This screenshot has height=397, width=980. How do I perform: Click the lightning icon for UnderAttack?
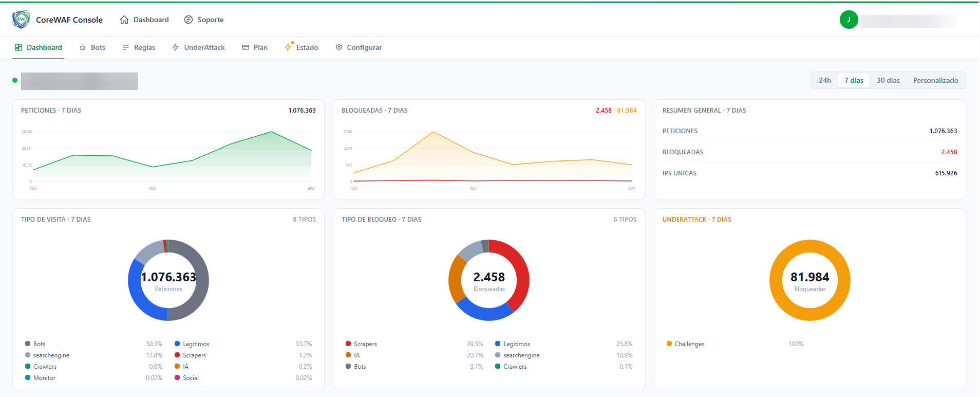[176, 47]
